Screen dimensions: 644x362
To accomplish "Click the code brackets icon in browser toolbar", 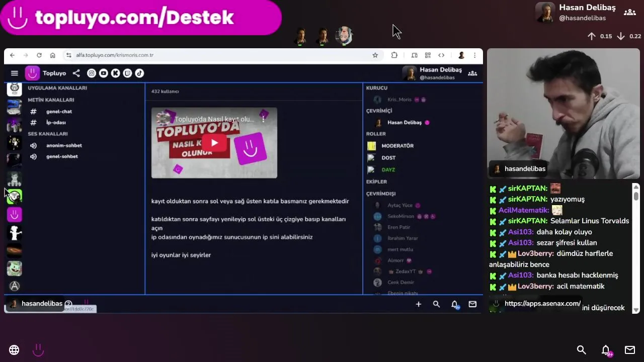I will point(441,55).
